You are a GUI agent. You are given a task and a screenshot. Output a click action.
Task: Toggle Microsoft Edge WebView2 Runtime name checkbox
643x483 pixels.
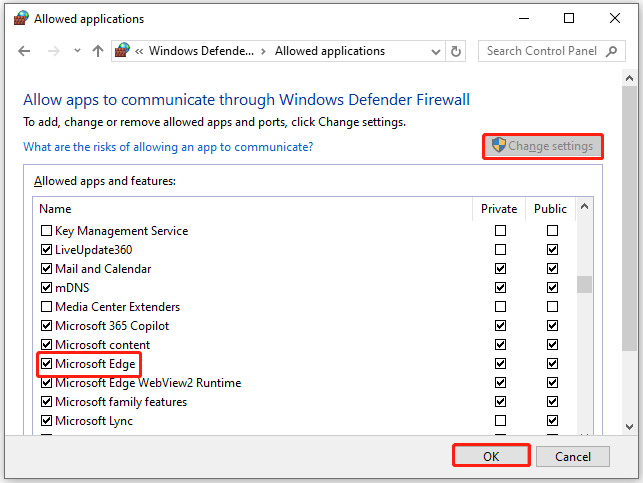pyautogui.click(x=46, y=383)
